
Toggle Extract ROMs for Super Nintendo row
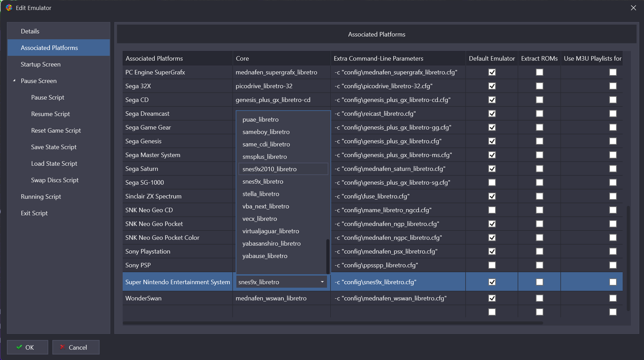point(540,282)
